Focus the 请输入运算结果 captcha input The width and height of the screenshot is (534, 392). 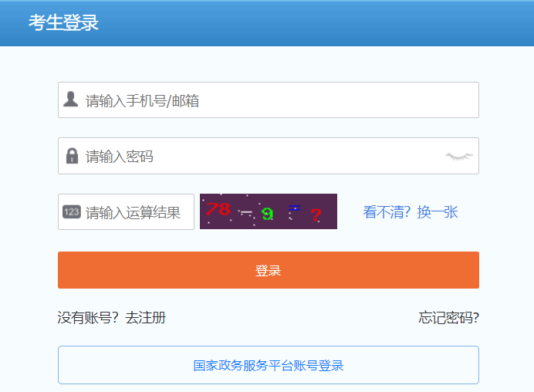click(x=135, y=212)
